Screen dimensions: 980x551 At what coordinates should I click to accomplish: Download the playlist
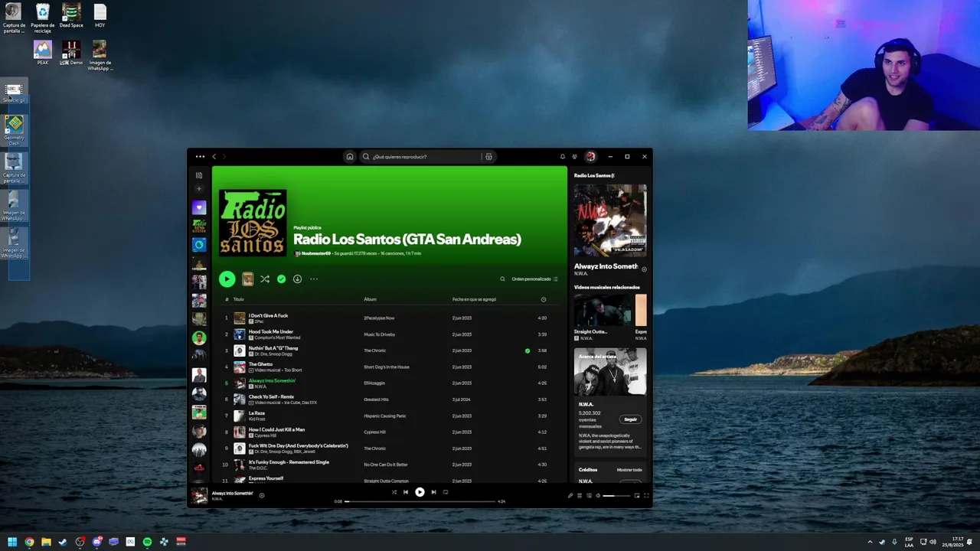[297, 279]
